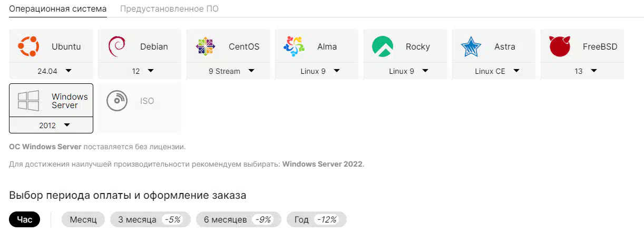The image size is (644, 241).
Task: Switch to the Операционная система tab
Action: (x=58, y=9)
